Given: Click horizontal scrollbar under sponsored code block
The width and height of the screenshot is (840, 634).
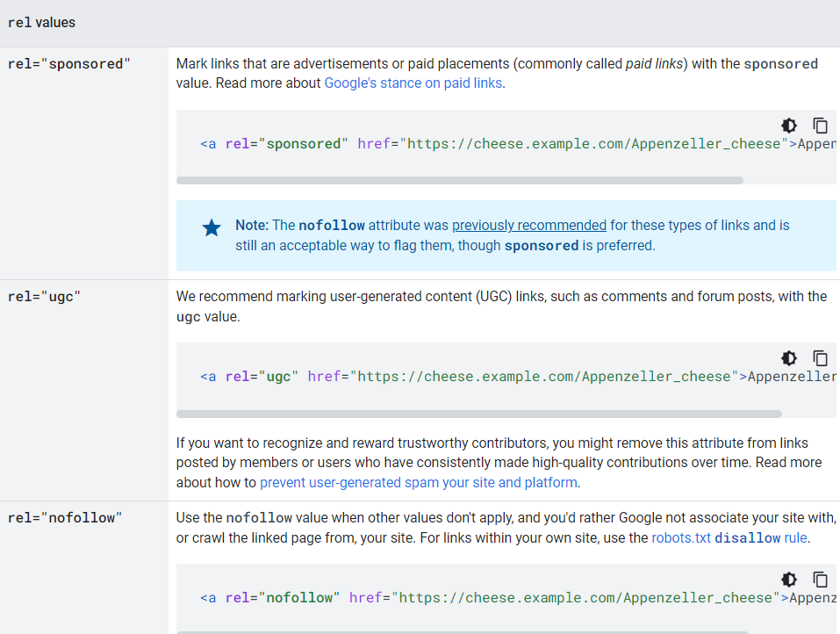Looking at the screenshot, I should coord(460,181).
